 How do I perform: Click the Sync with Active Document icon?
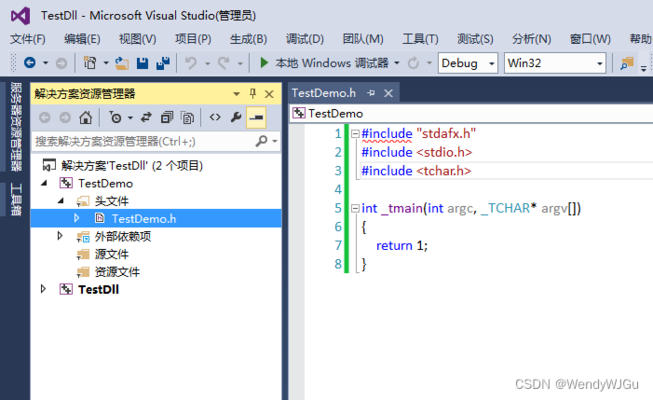point(146,117)
